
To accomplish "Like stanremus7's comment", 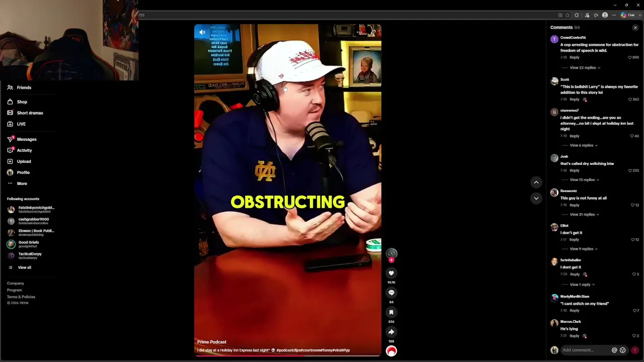I will pos(632,136).
